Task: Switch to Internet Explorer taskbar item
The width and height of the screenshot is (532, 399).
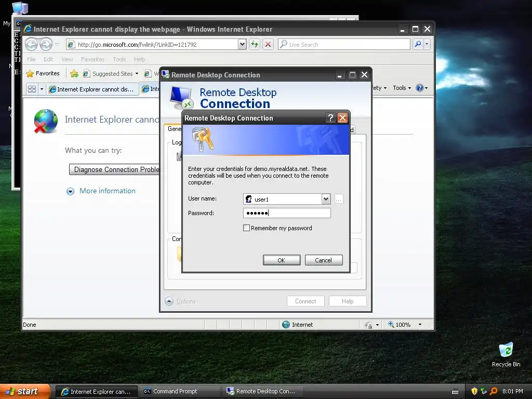Action: (96, 392)
